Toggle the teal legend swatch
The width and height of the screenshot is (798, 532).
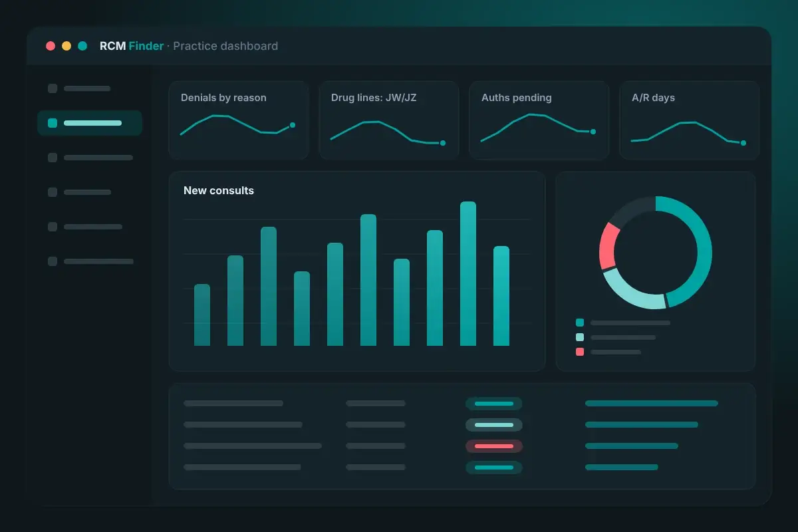pos(580,323)
